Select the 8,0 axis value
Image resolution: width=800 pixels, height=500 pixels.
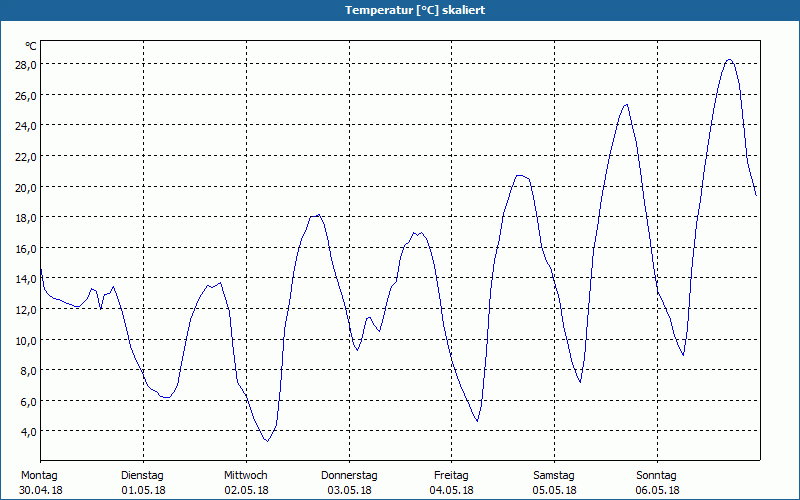click(29, 371)
